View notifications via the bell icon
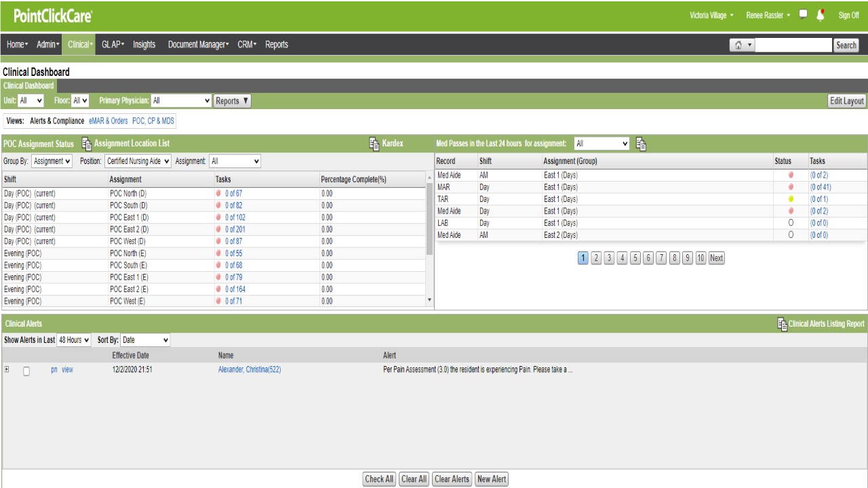 click(x=820, y=15)
